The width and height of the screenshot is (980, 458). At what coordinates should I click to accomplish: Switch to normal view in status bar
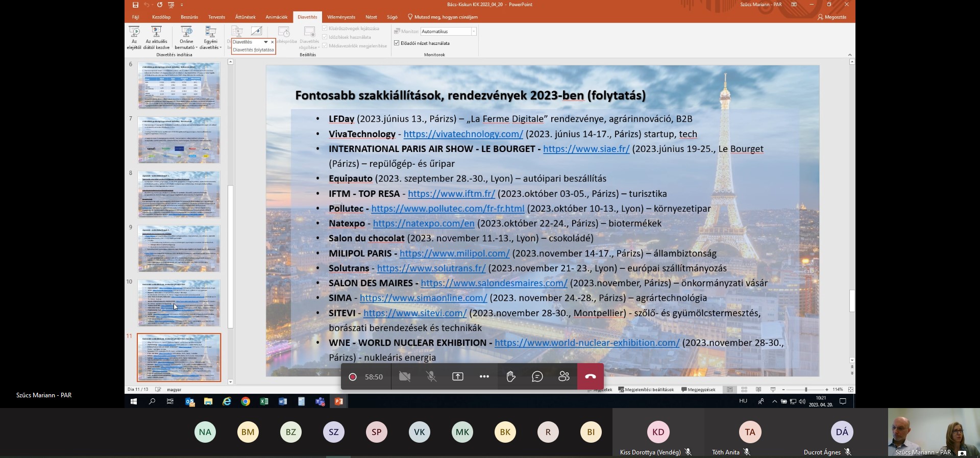pyautogui.click(x=730, y=390)
